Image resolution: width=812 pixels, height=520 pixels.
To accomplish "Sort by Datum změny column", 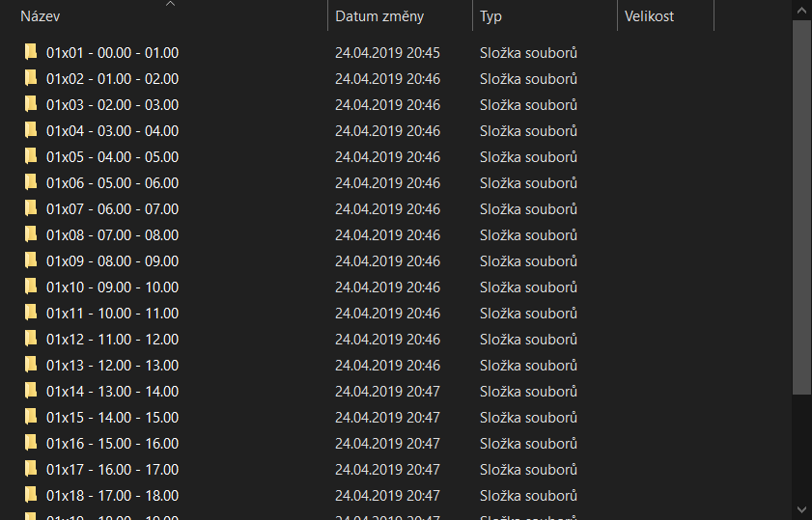I will [379, 16].
